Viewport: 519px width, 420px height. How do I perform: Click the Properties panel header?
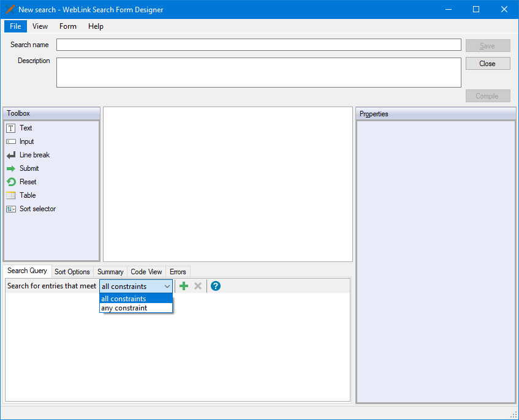click(436, 114)
